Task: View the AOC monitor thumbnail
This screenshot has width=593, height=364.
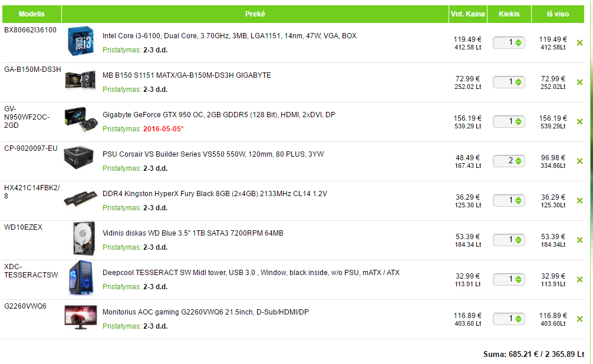Action: (x=81, y=317)
